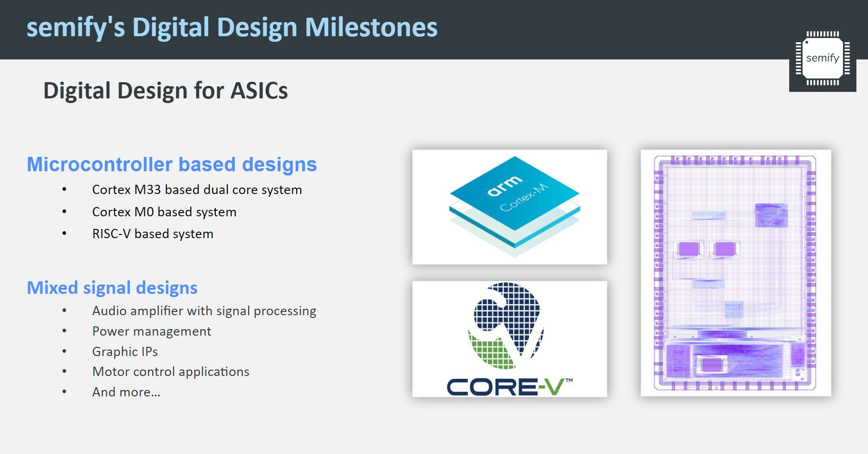The image size is (868, 454).
Task: Click the 'Motor control applications' bullet
Action: tap(171, 372)
